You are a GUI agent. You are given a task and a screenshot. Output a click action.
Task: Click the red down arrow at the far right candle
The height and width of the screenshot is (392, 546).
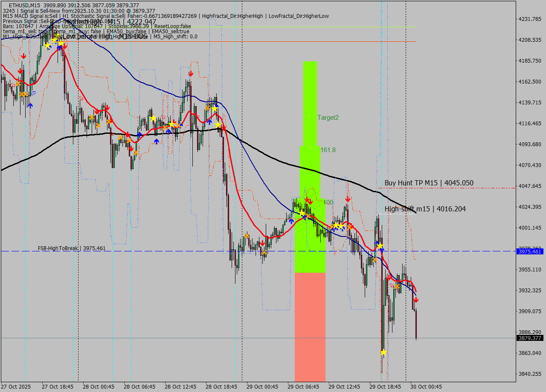416,300
